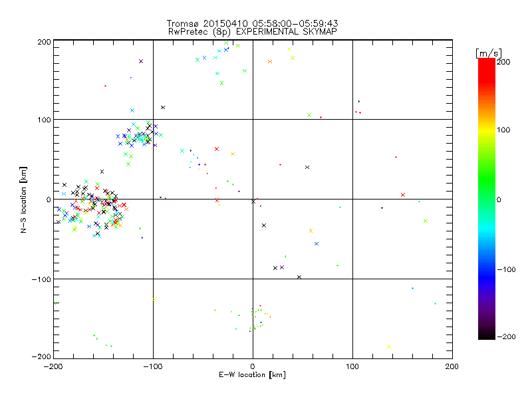Screen dimensions: 532x399
Task: Click the colorbar label '0'
Action: point(499,199)
